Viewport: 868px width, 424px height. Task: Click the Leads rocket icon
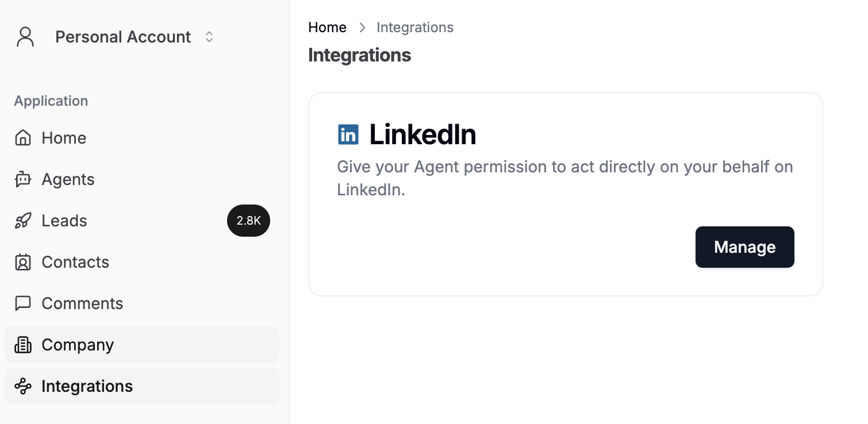coord(23,221)
